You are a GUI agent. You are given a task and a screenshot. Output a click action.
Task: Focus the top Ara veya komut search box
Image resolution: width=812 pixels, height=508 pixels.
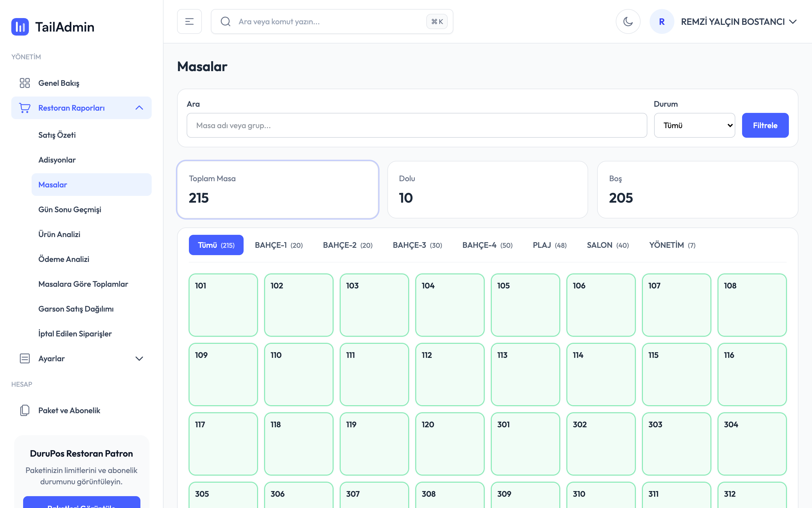tap(332, 21)
